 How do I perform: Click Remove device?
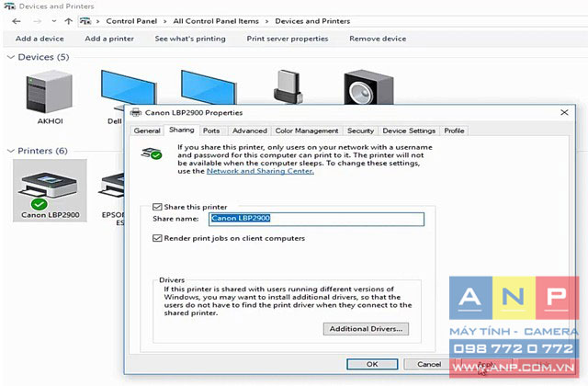coord(378,39)
